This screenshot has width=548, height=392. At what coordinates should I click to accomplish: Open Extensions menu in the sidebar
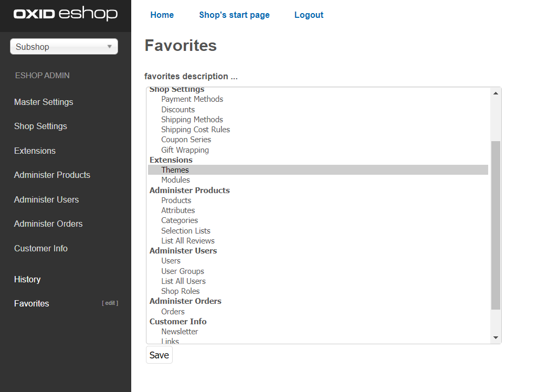point(35,151)
